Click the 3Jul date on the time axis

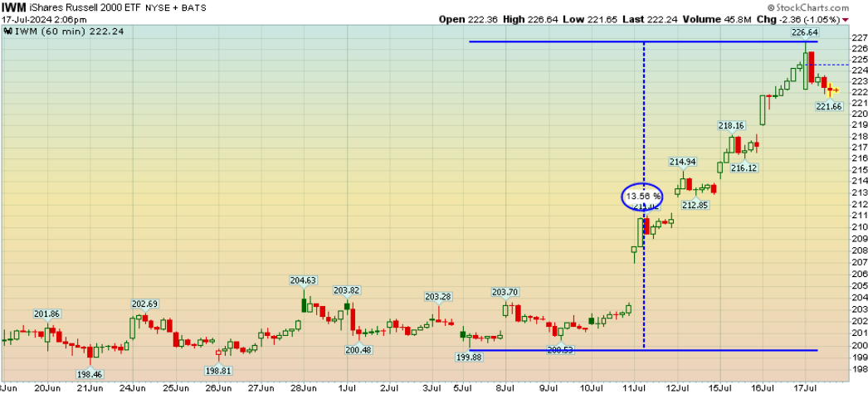[432, 387]
